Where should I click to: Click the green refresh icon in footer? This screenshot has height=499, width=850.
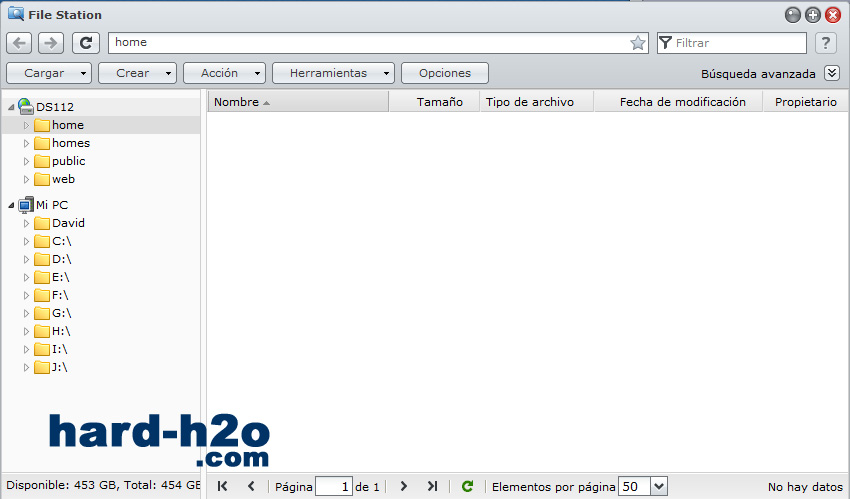[x=467, y=486]
